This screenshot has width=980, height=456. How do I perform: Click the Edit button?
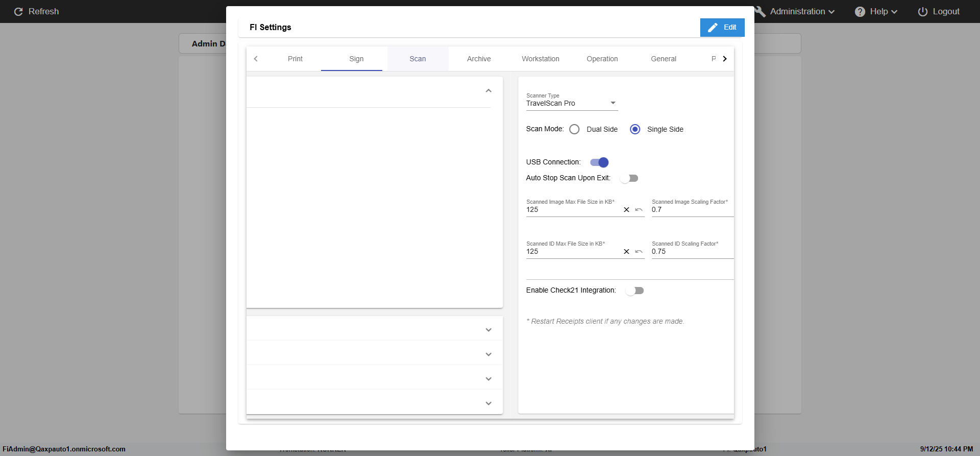tap(722, 28)
